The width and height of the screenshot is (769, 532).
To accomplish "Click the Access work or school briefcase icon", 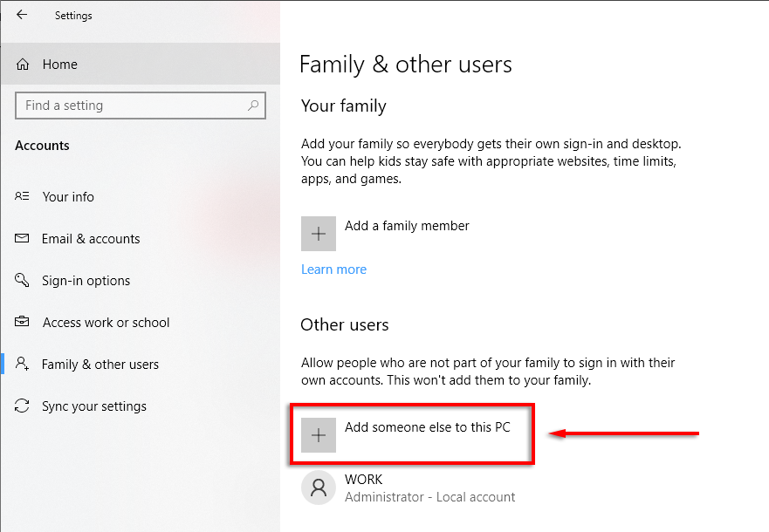I will point(23,323).
